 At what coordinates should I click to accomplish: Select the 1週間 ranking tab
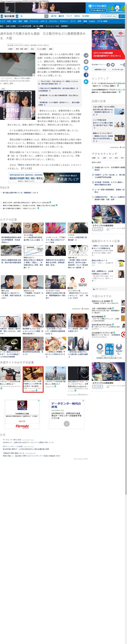[104, 158]
